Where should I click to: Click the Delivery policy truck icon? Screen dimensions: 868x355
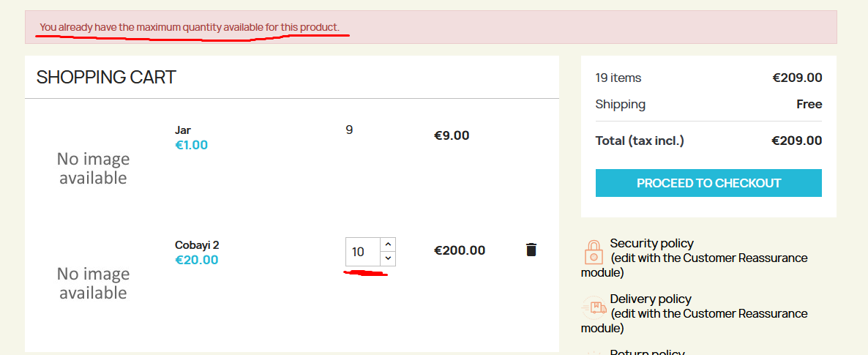594,307
